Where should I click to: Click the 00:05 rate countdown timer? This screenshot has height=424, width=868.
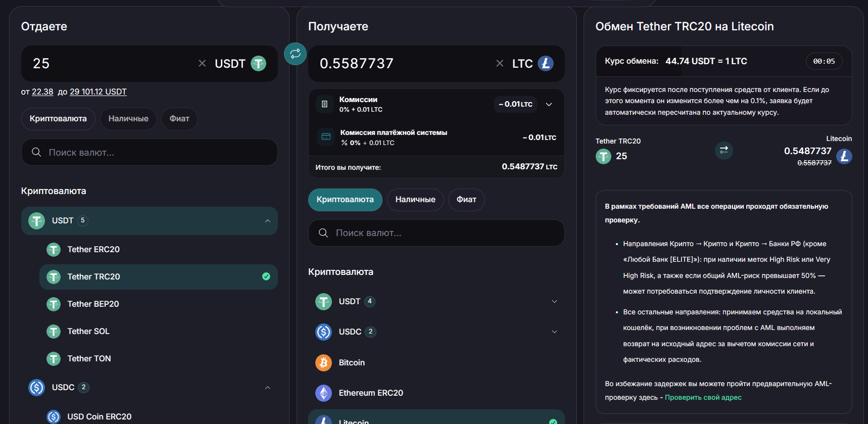pos(824,61)
